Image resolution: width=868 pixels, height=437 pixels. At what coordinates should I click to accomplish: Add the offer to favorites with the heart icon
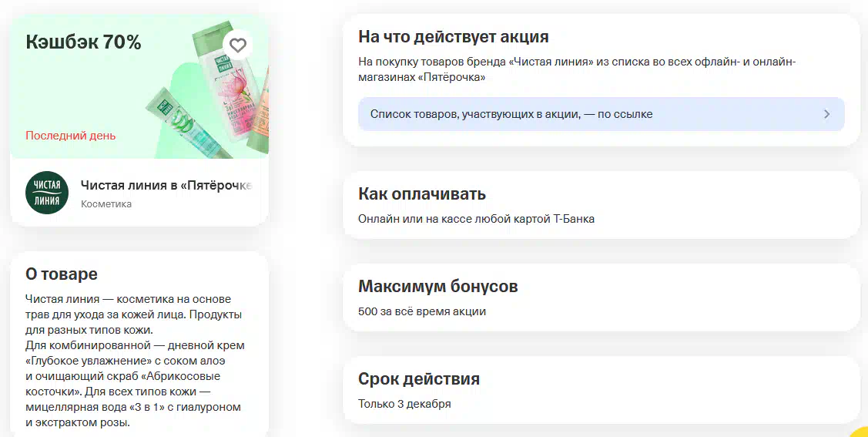click(x=237, y=45)
